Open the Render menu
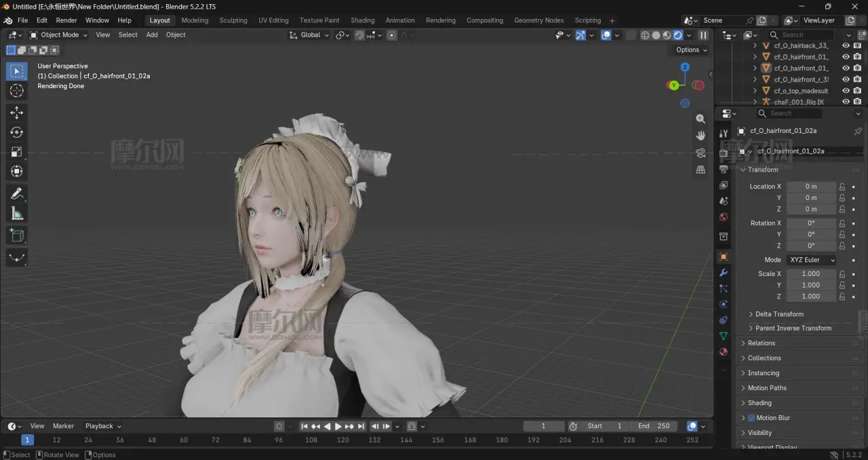This screenshot has width=868, height=460. coord(66,20)
